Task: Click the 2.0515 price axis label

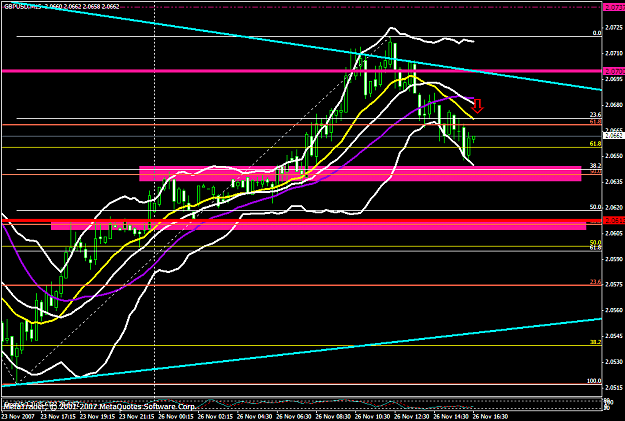Action: click(614, 387)
